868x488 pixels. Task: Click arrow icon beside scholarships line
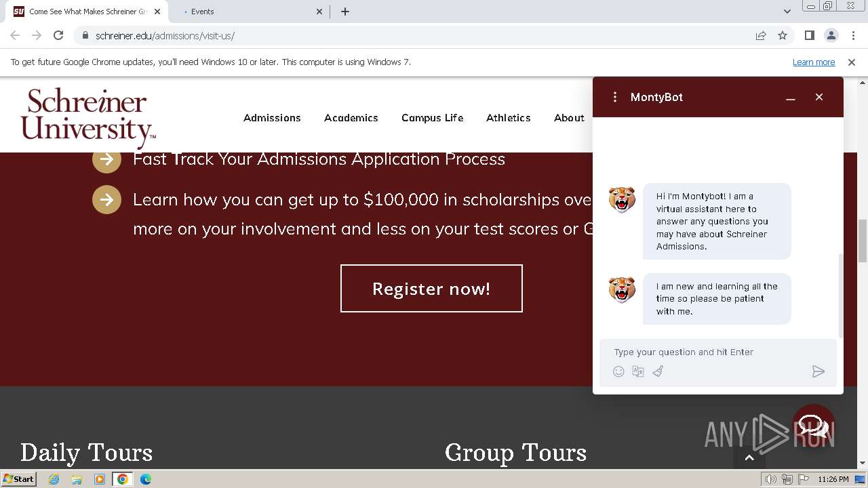pyautogui.click(x=106, y=199)
